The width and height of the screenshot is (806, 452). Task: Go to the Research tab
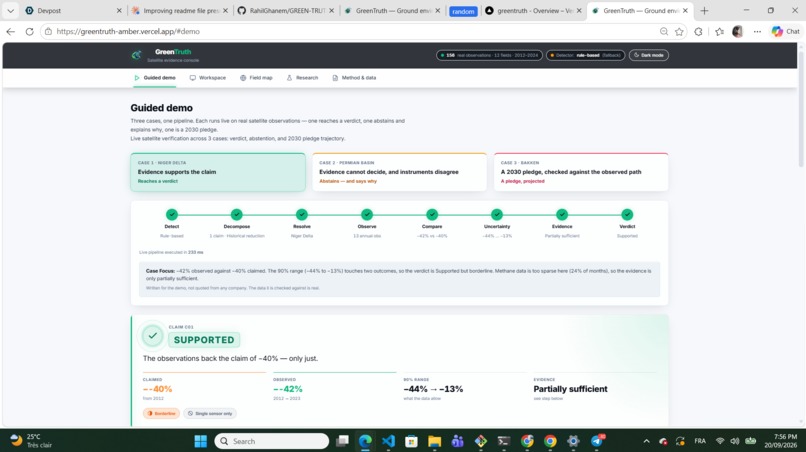click(302, 78)
